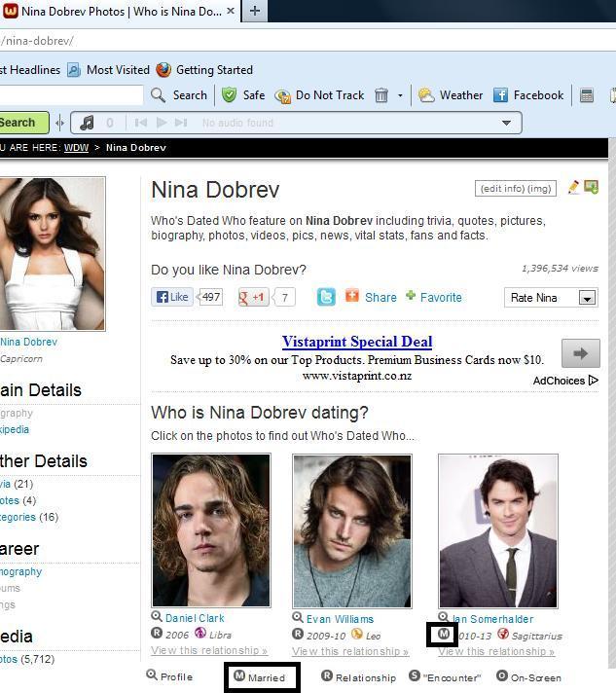Click the toolbar splitter handle icon

click(60, 123)
